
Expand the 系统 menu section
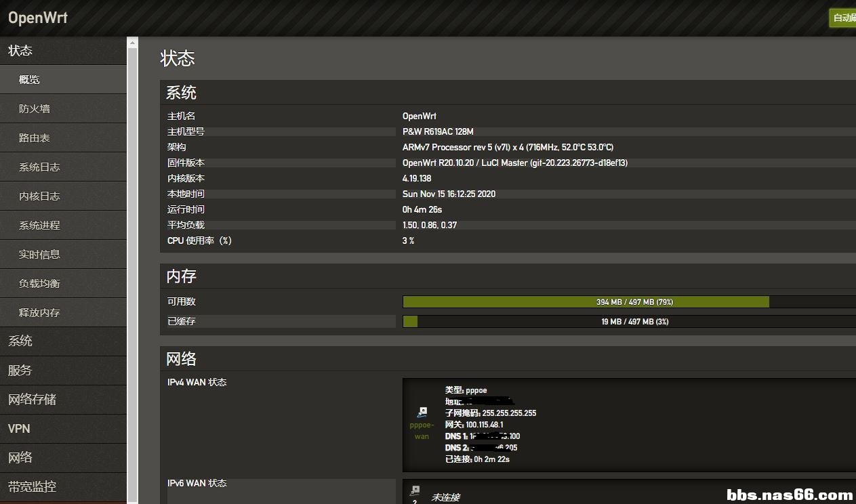(20, 341)
